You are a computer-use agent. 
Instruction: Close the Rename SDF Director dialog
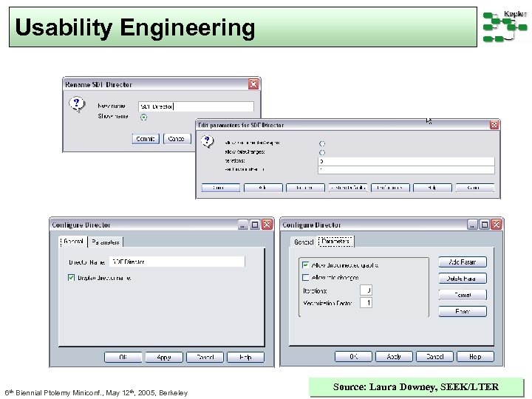(253, 83)
